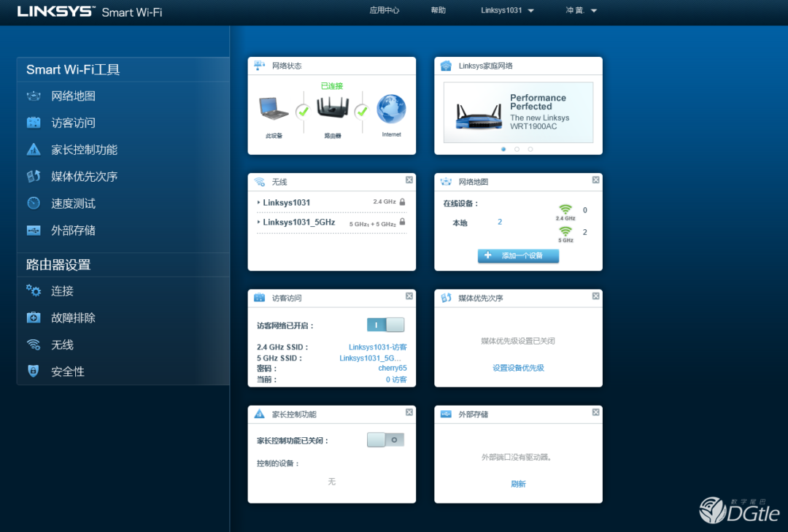Open 访客访问 in the sidebar

(x=73, y=123)
